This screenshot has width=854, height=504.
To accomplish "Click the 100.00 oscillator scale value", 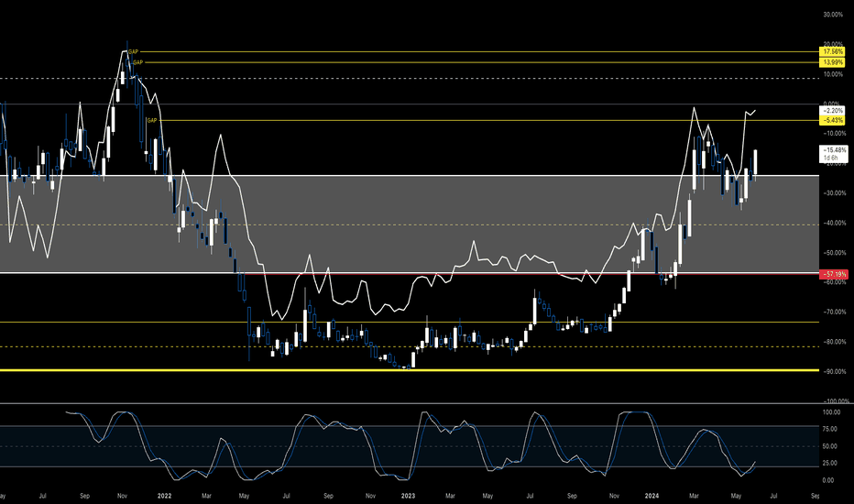I will pos(831,412).
